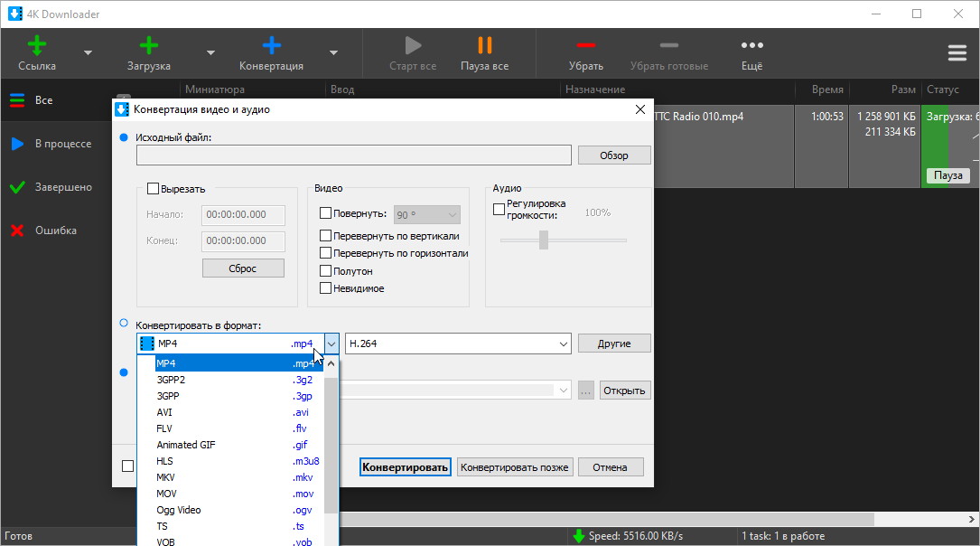Screen dimensions: 980x546
Task: Click the Отмена button
Action: click(610, 467)
